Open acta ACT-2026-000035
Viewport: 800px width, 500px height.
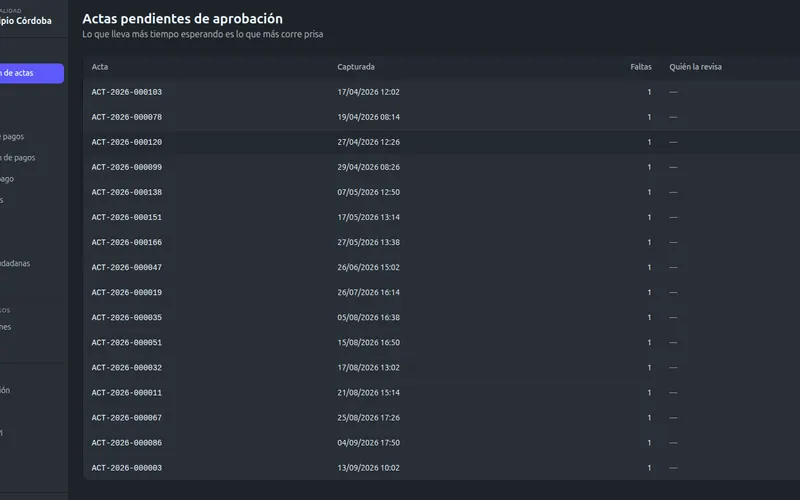pos(127,317)
